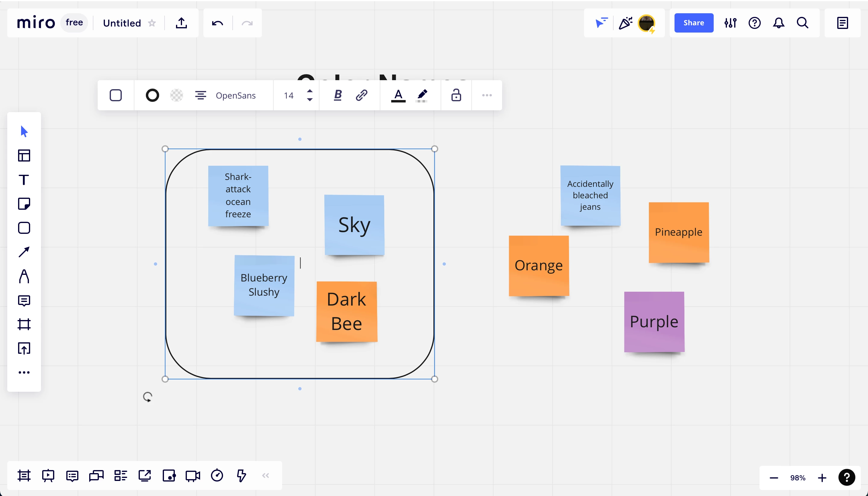Increase font size with up arrow
The height and width of the screenshot is (496, 868).
(x=310, y=91)
